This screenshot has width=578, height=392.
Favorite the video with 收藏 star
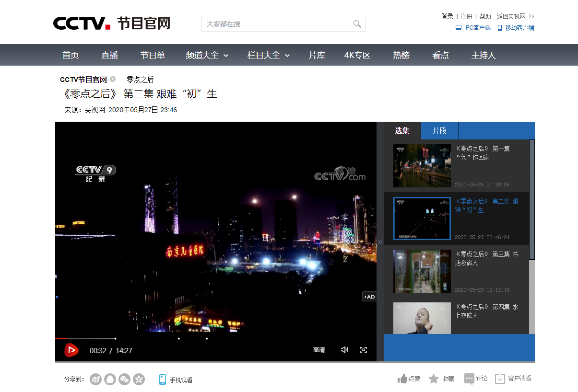434,379
